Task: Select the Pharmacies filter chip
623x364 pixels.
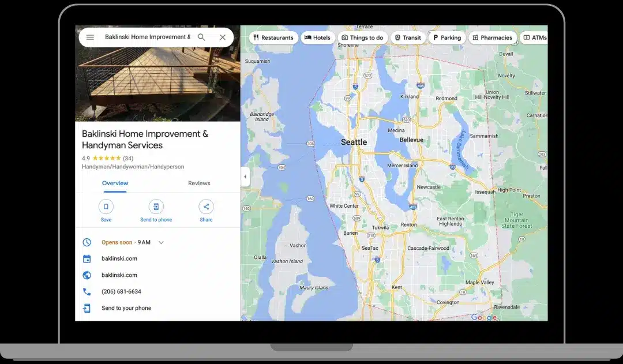Action: pos(493,37)
